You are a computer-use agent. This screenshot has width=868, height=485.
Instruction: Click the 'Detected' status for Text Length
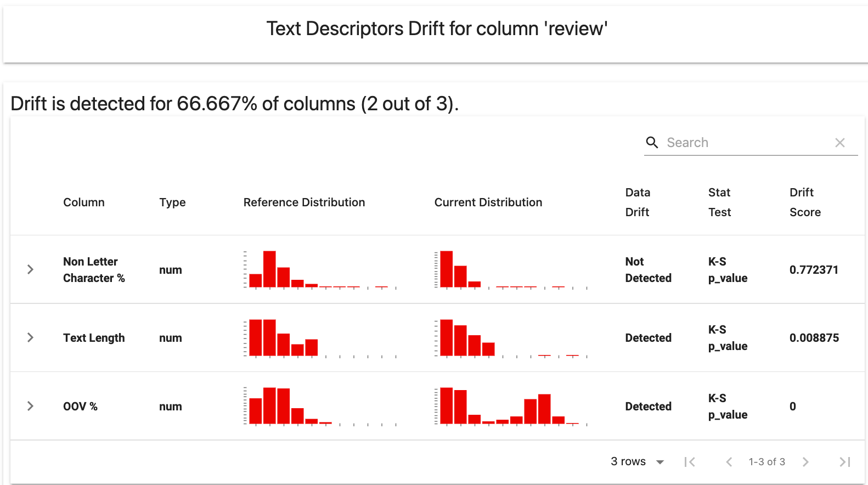coord(648,338)
